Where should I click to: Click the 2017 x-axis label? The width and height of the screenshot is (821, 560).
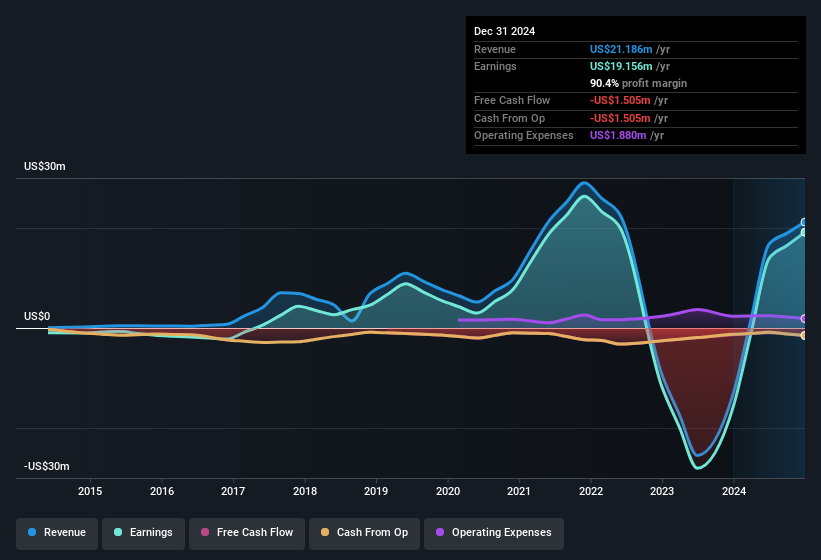[233, 491]
